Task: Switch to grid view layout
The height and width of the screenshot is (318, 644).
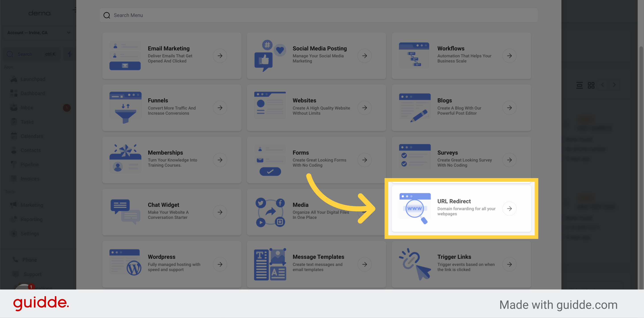Action: (591, 85)
